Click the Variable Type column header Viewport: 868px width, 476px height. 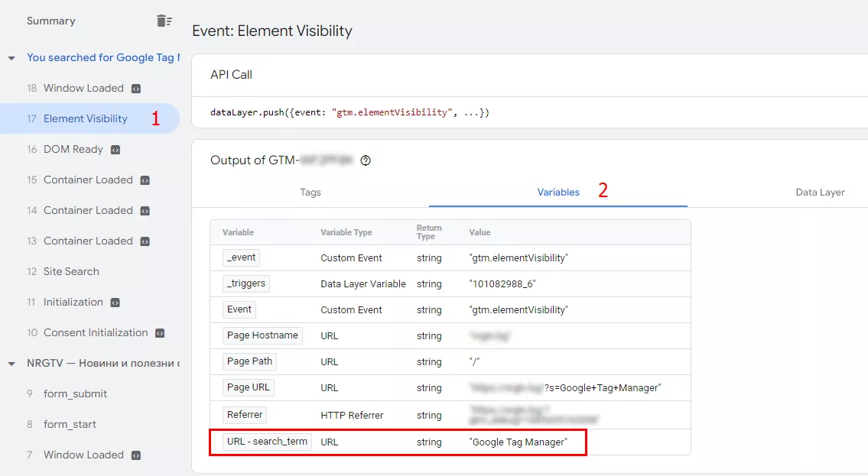[x=346, y=232]
